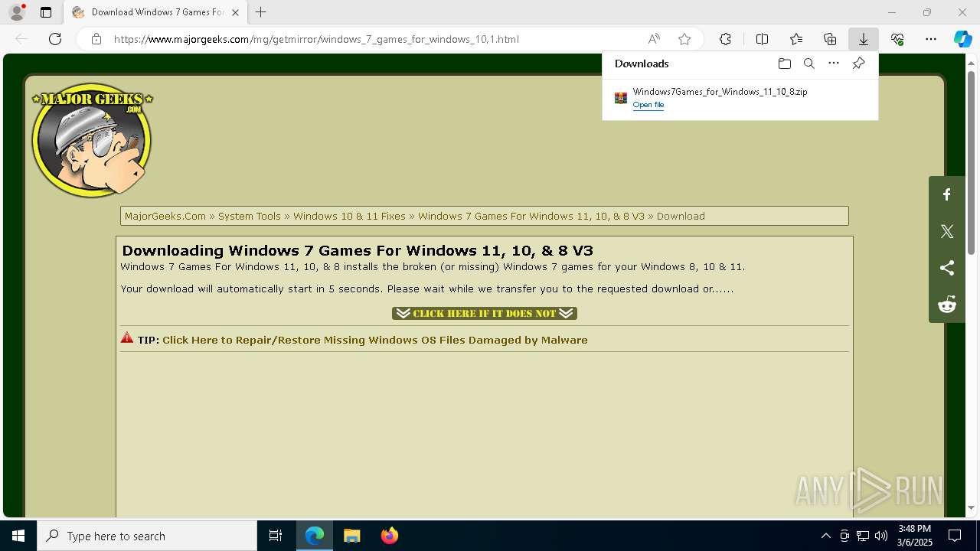Image resolution: width=980 pixels, height=551 pixels.
Task: Open network icon in tray
Action: coord(863,536)
